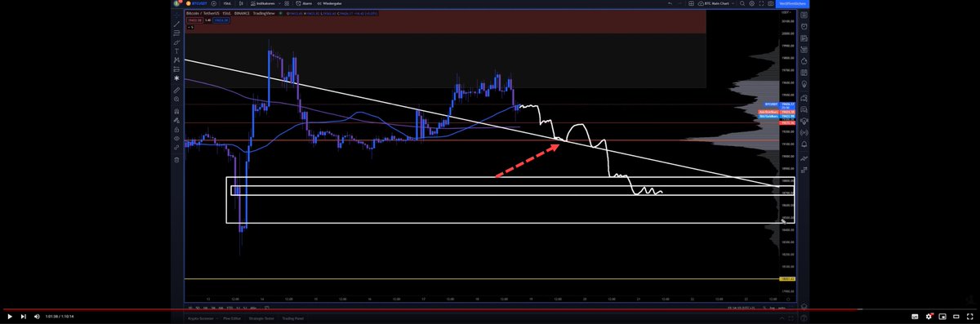Open indicator templates grid
Image resolution: width=980 pixels, height=324 pixels.
pos(287,3)
